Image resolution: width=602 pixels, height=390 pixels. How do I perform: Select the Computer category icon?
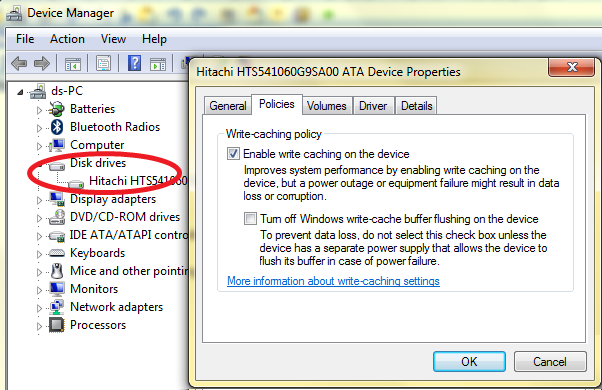[57, 145]
